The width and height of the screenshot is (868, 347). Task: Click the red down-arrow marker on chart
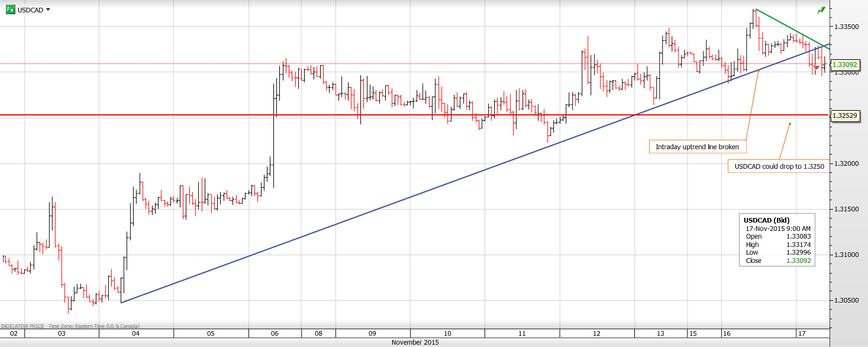point(817,68)
